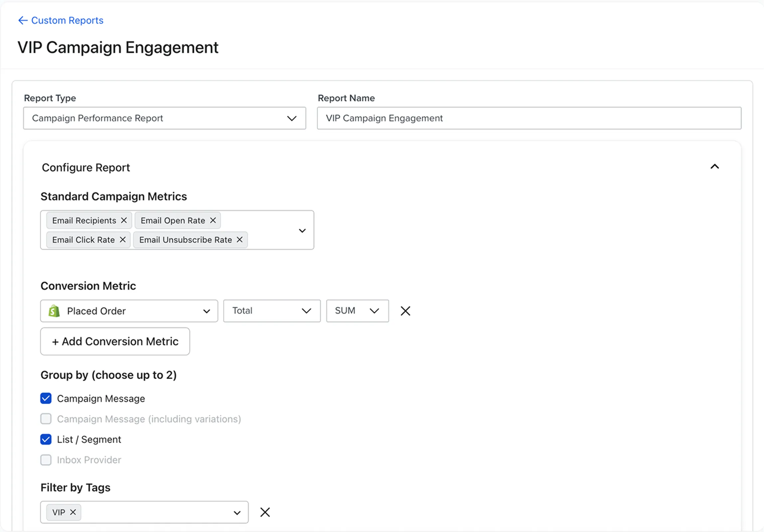This screenshot has height=532, width=764.
Task: Expand the SUM aggregation dropdown
Action: (x=357, y=311)
